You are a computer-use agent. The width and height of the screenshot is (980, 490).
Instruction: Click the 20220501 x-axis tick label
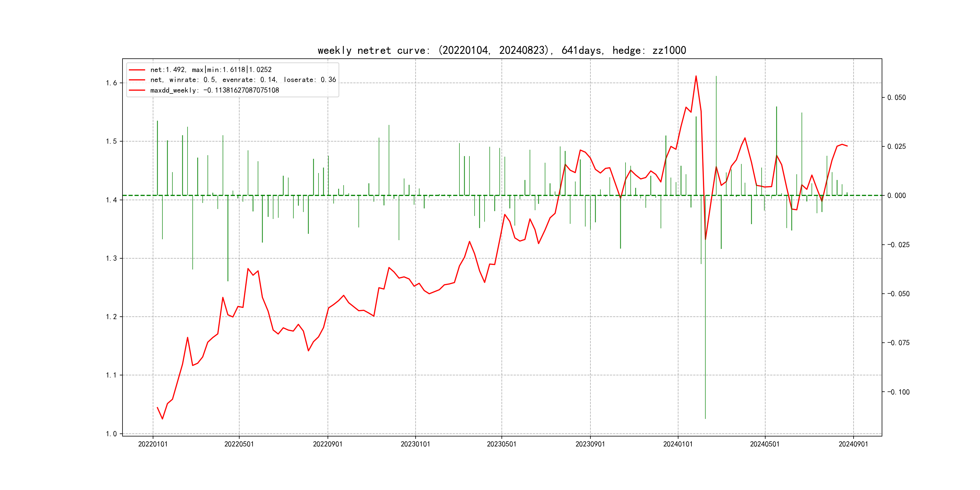(x=239, y=444)
